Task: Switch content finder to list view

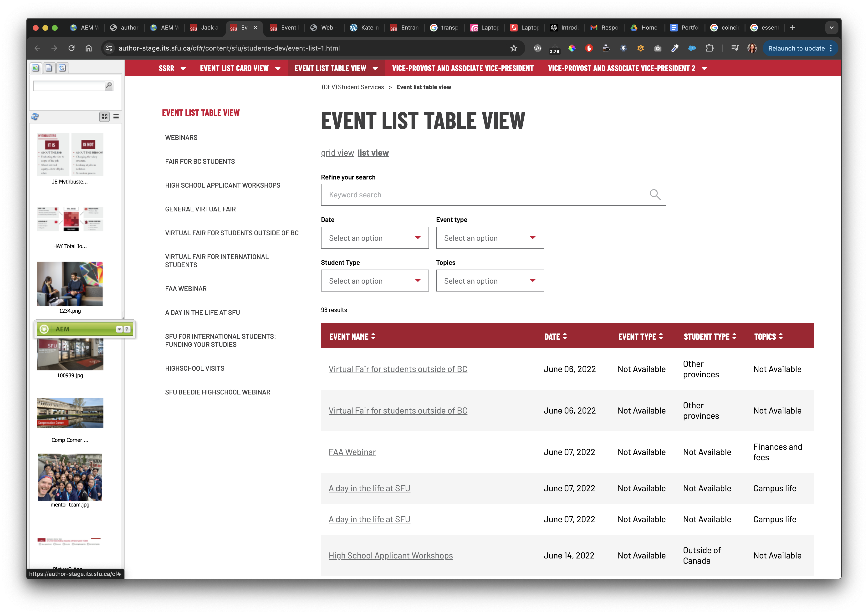Action: tap(116, 117)
